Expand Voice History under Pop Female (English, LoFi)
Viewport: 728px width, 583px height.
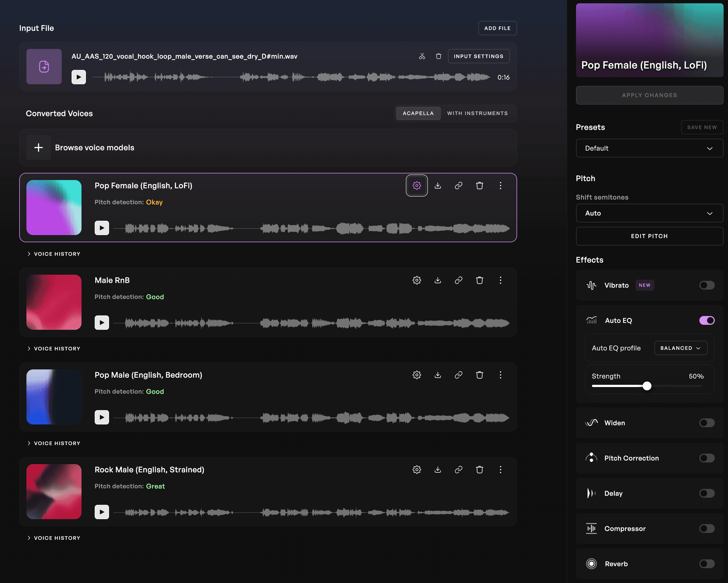(x=54, y=254)
